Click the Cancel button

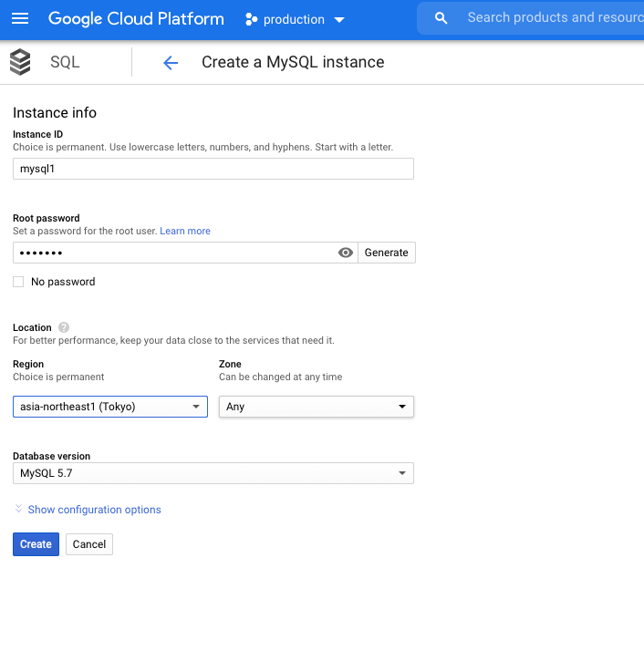[89, 544]
